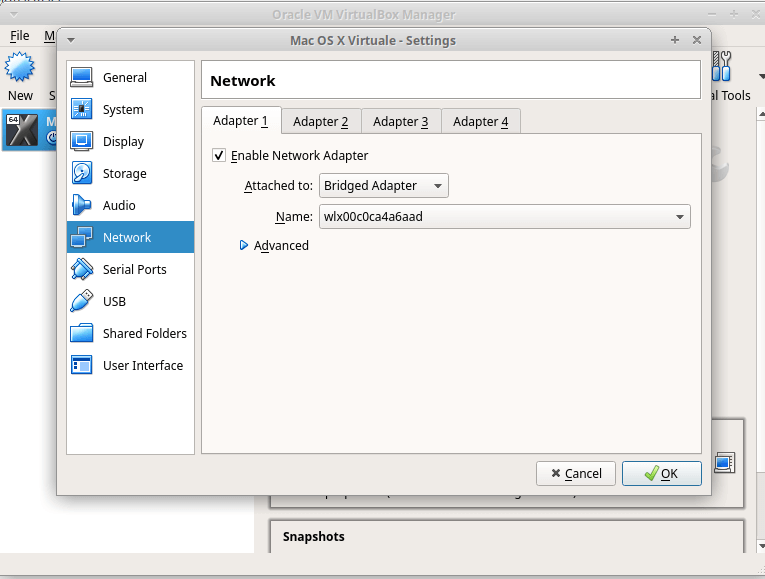Screen dimensions: 765x579
Task: Click the preview monitor icon behind the dialog
Action: pos(725,462)
